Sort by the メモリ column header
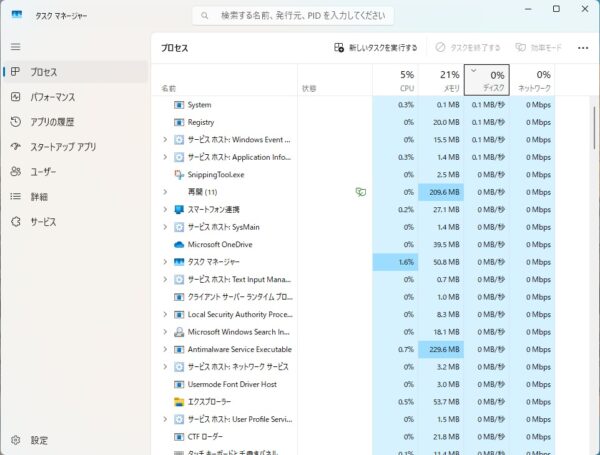600x455 pixels. (x=441, y=80)
